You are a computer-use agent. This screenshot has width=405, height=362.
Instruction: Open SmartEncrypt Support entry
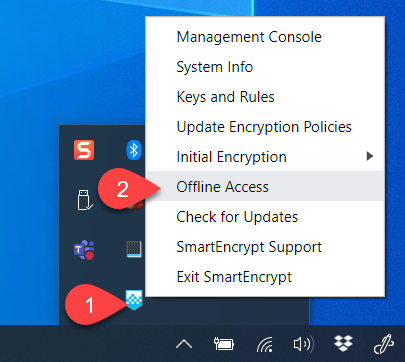coord(265,247)
